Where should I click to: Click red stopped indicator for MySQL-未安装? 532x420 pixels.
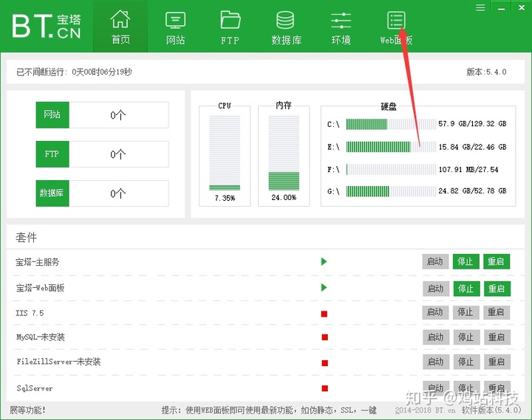click(x=324, y=337)
